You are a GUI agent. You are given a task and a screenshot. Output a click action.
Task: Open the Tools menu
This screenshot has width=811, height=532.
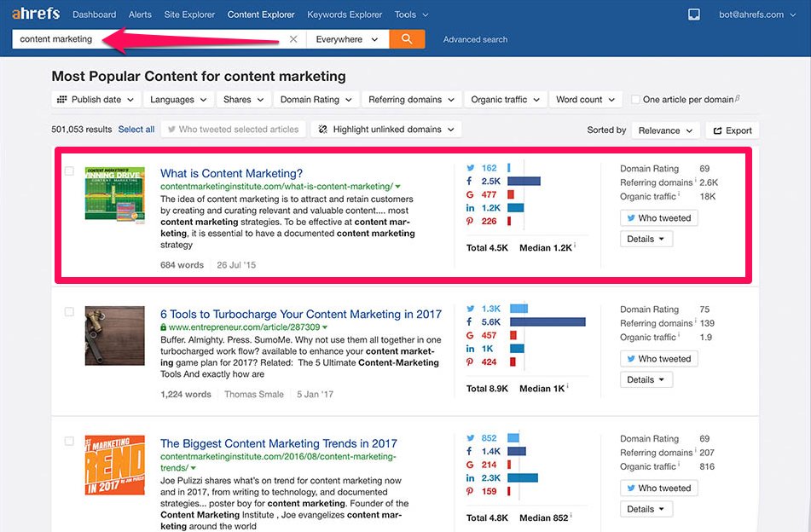pyautogui.click(x=411, y=14)
